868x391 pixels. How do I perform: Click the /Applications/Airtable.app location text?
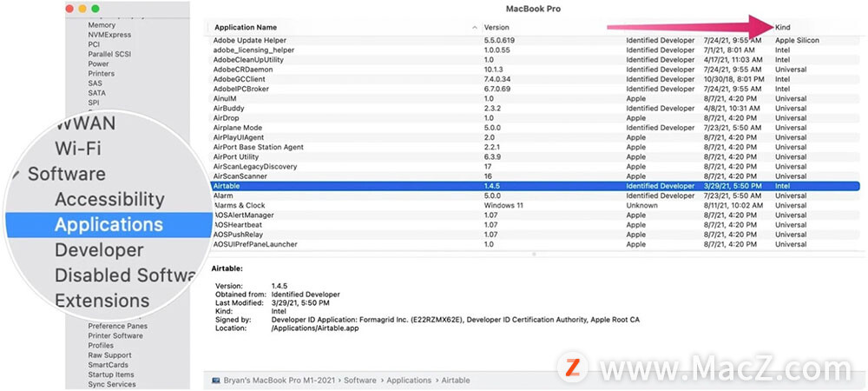point(315,328)
